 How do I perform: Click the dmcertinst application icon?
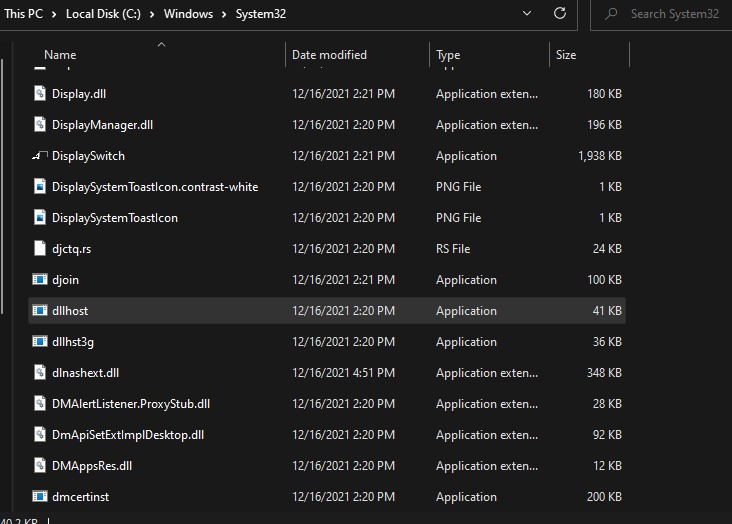tap(40, 497)
